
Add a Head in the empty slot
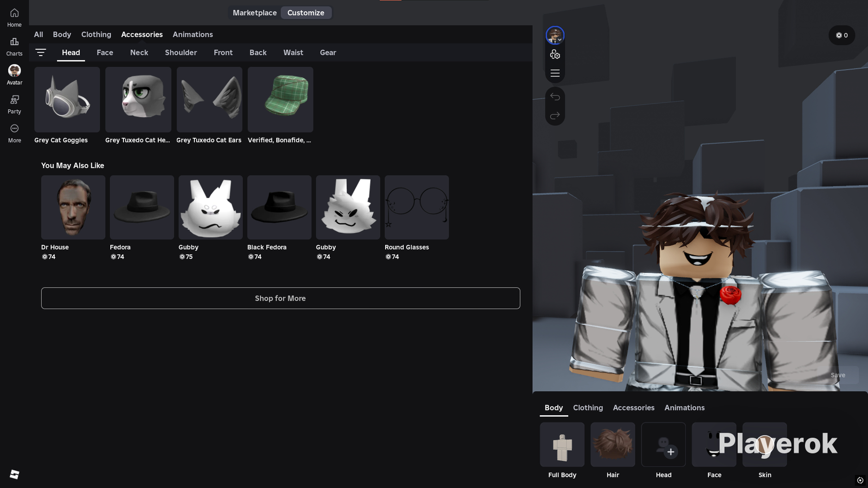(664, 445)
